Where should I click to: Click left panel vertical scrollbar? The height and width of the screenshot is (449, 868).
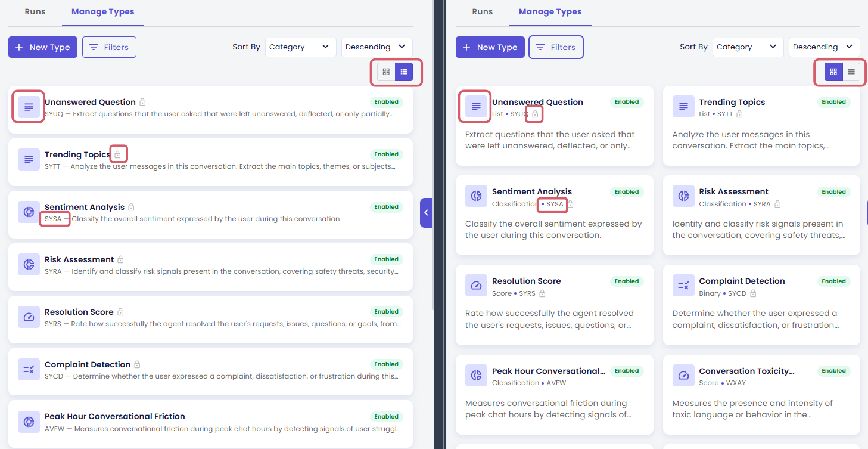[434, 155]
